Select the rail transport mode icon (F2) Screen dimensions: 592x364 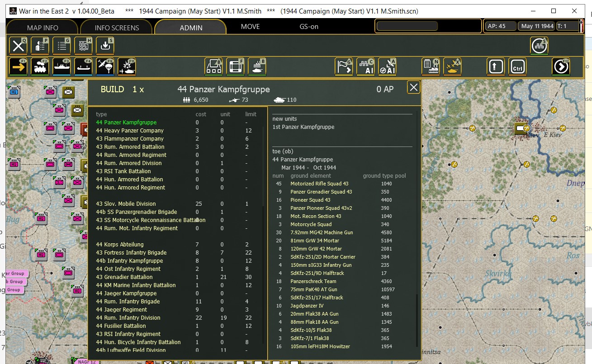[40, 67]
